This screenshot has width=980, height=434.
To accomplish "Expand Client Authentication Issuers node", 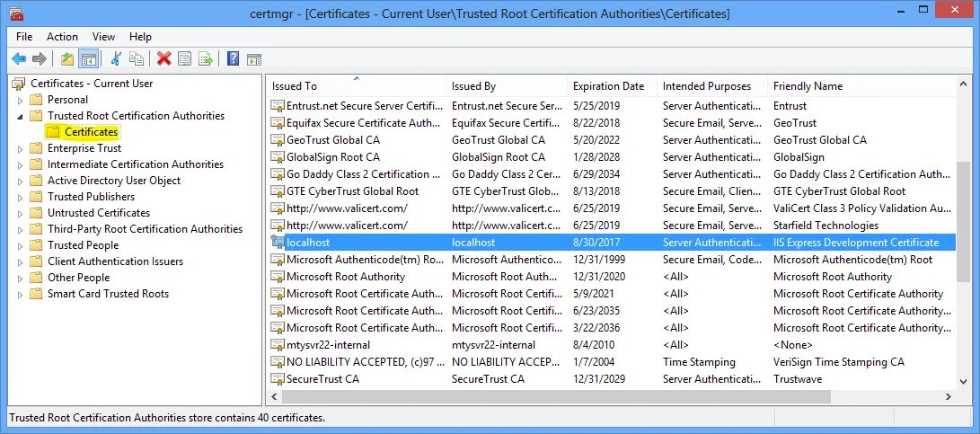I will [x=20, y=262].
